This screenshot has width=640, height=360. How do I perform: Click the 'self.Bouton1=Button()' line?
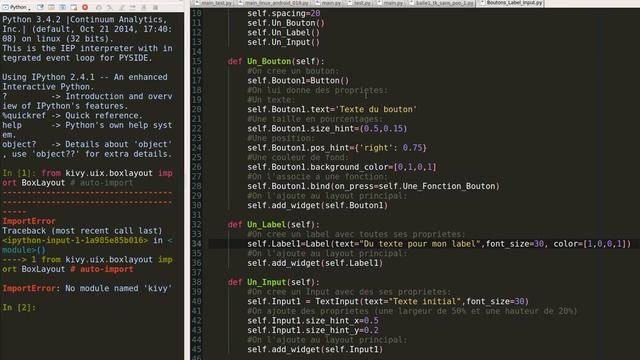click(x=298, y=80)
